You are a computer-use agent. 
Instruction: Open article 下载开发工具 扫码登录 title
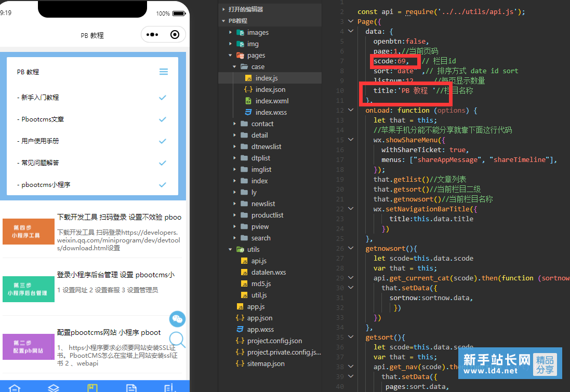pos(119,217)
